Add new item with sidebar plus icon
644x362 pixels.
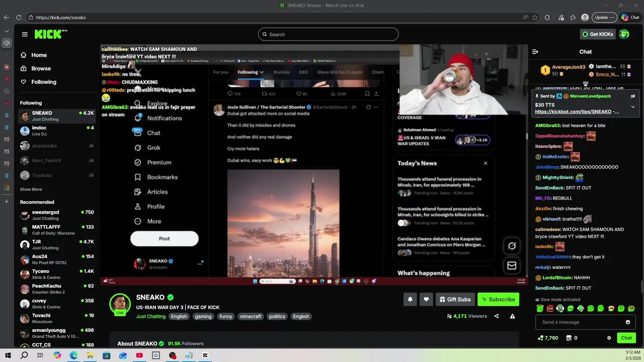7,202
